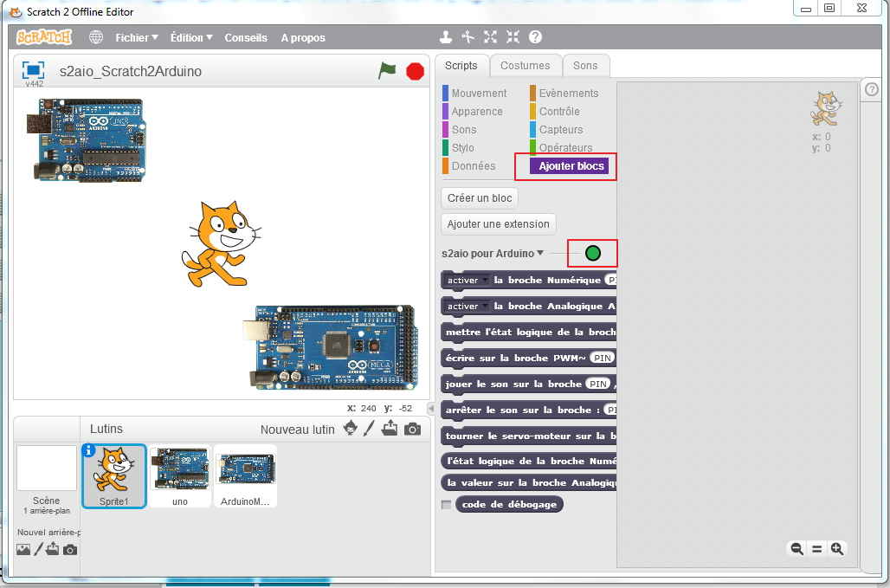Open the Fichier menu
The image size is (890, 588).
[x=137, y=37]
